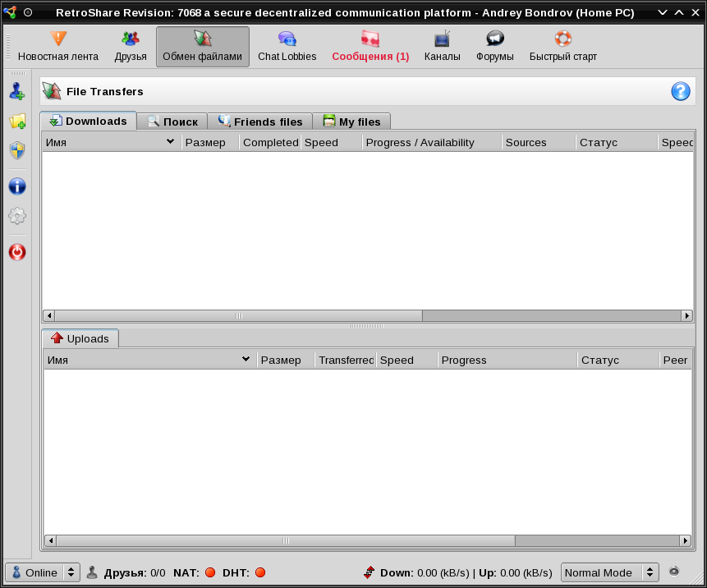Click uploads scrollbar left arrow

coord(51,540)
